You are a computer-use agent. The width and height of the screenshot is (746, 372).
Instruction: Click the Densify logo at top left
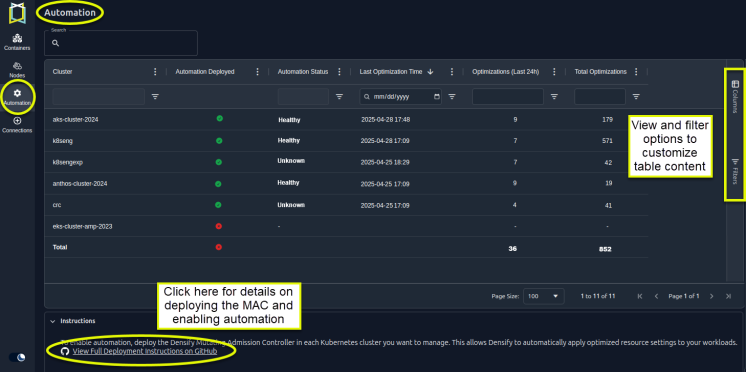(17, 12)
